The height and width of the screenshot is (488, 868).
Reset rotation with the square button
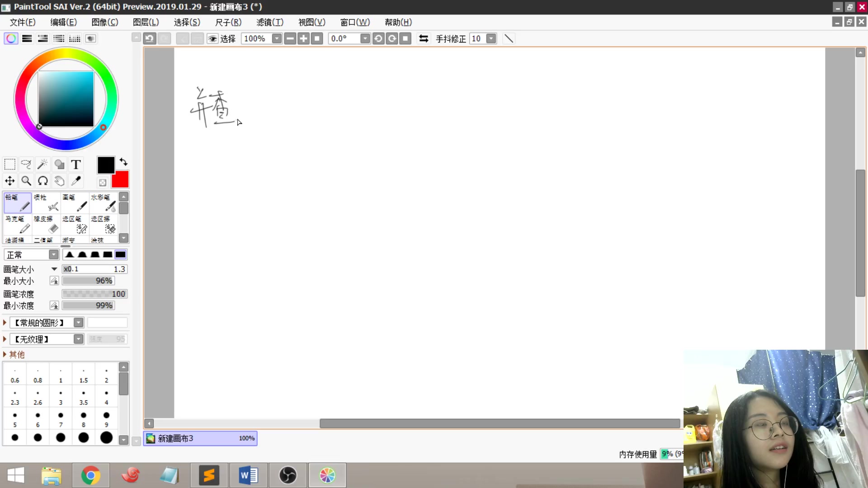pyautogui.click(x=406, y=39)
